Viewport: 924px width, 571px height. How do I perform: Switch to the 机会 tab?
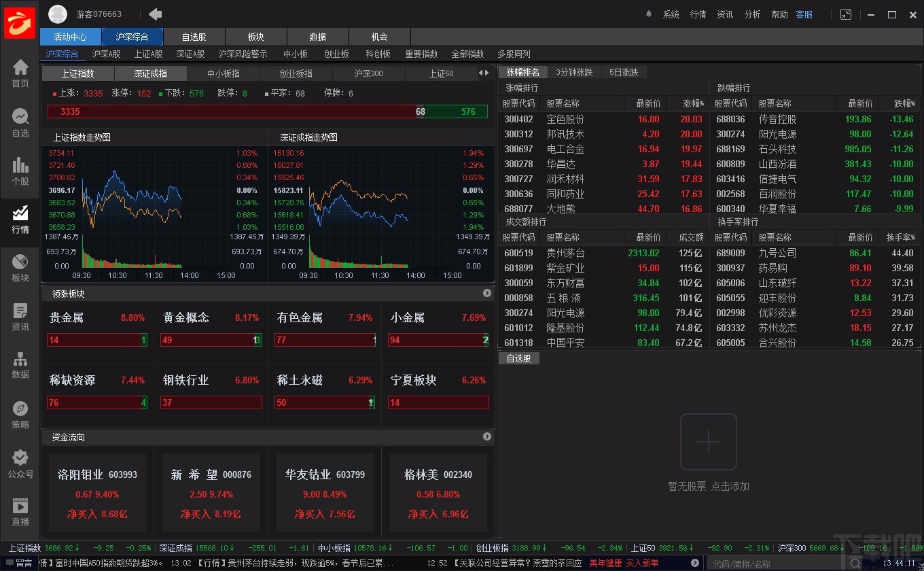pos(378,36)
